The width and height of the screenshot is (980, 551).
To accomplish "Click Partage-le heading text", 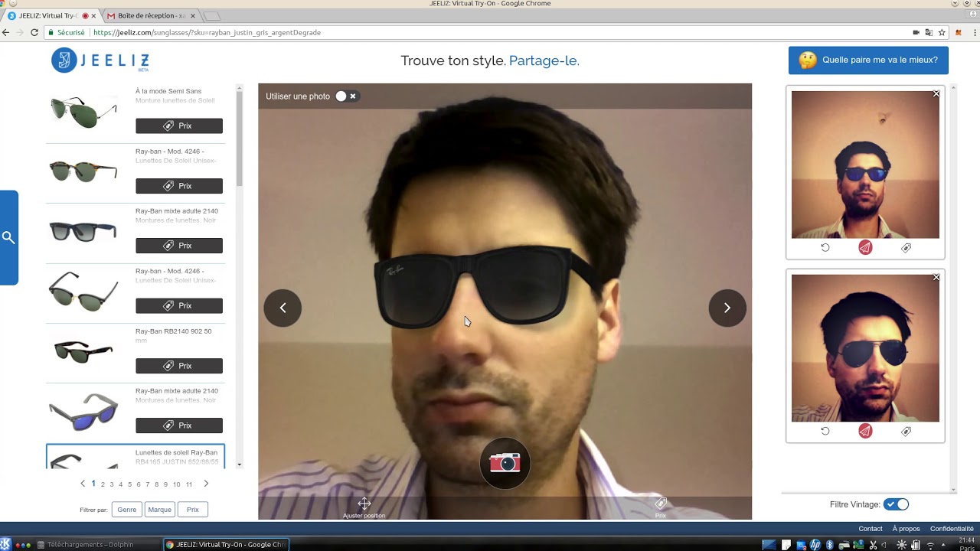I will pos(544,60).
